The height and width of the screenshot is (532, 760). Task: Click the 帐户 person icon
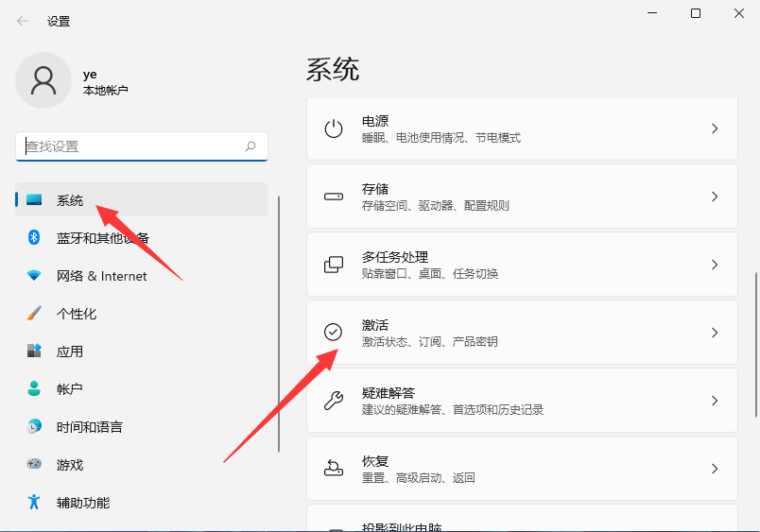[34, 388]
